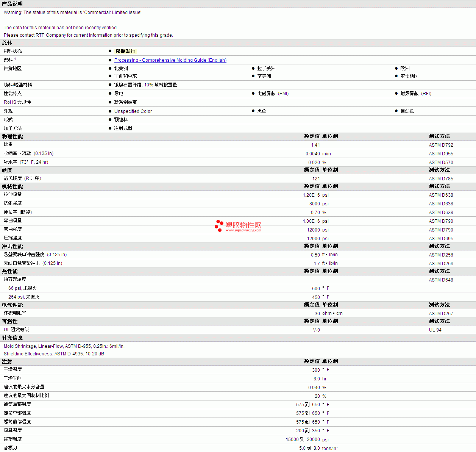Click the unnotched impact value 1.7
Screen dimensions: 476x452
(317, 264)
